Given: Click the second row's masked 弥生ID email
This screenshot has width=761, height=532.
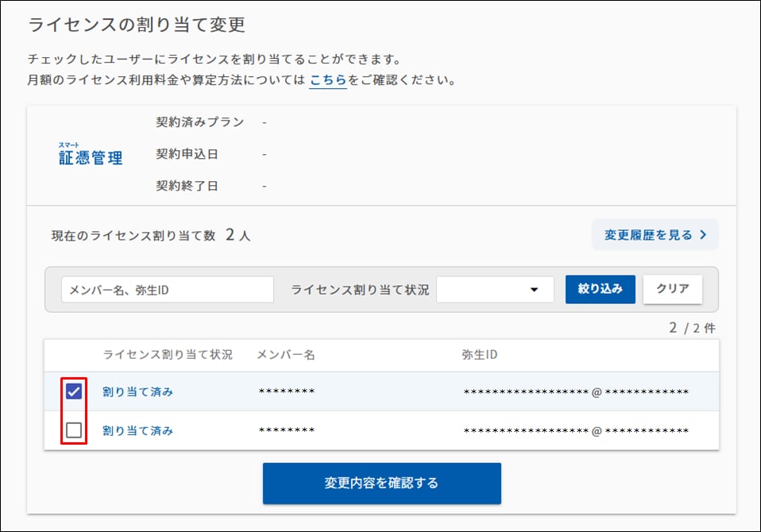Looking at the screenshot, I should [x=575, y=431].
